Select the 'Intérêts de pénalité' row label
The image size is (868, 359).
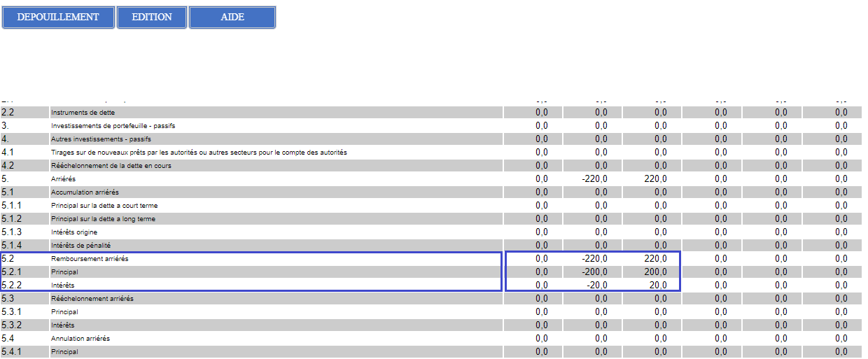click(x=80, y=246)
